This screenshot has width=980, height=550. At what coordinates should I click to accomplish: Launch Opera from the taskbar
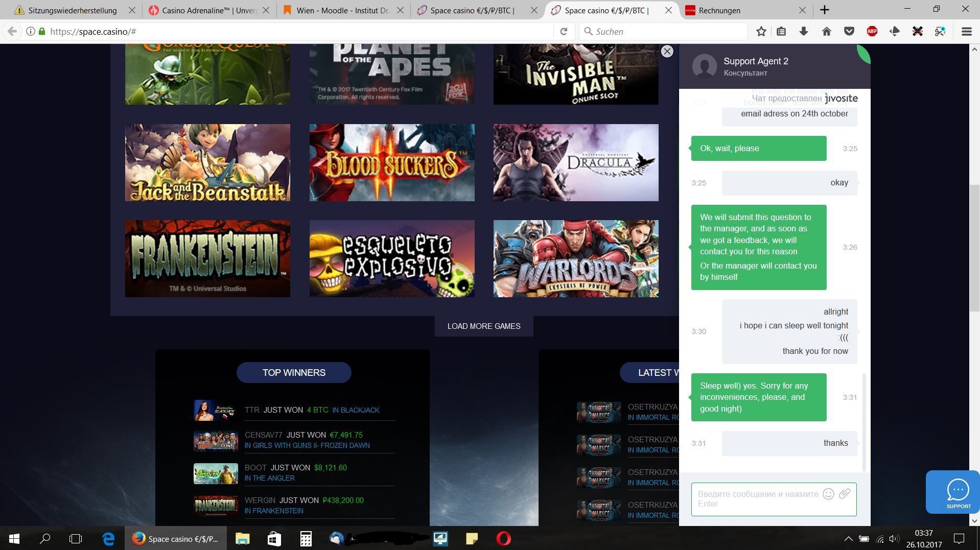[503, 538]
